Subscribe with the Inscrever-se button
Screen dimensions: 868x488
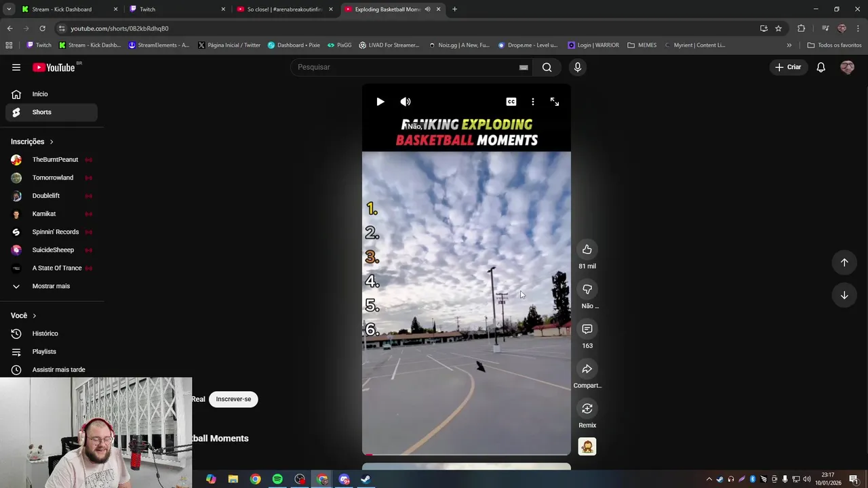[x=233, y=399]
